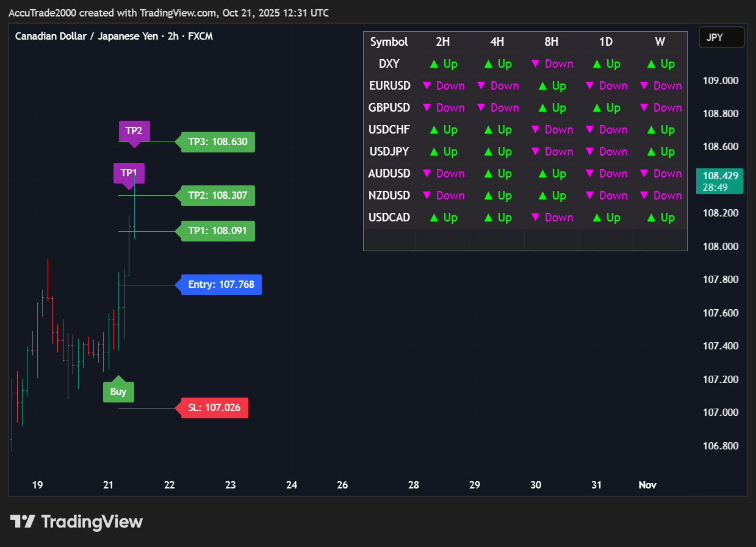Click the TP3: 108.630 label
The width and height of the screenshot is (756, 547).
pyautogui.click(x=218, y=141)
